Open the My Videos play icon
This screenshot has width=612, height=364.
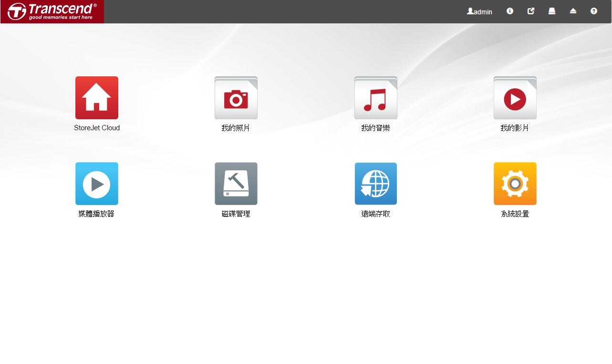[515, 98]
